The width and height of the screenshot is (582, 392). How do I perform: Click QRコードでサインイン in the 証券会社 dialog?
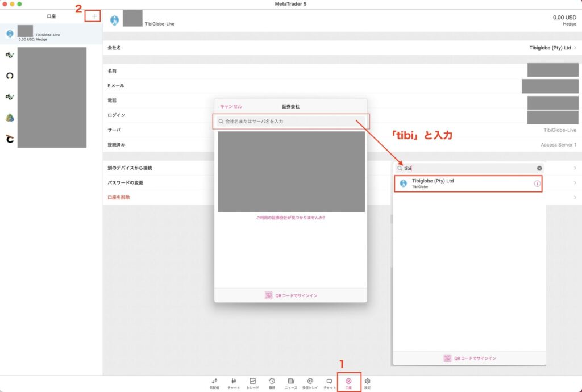[x=291, y=295]
